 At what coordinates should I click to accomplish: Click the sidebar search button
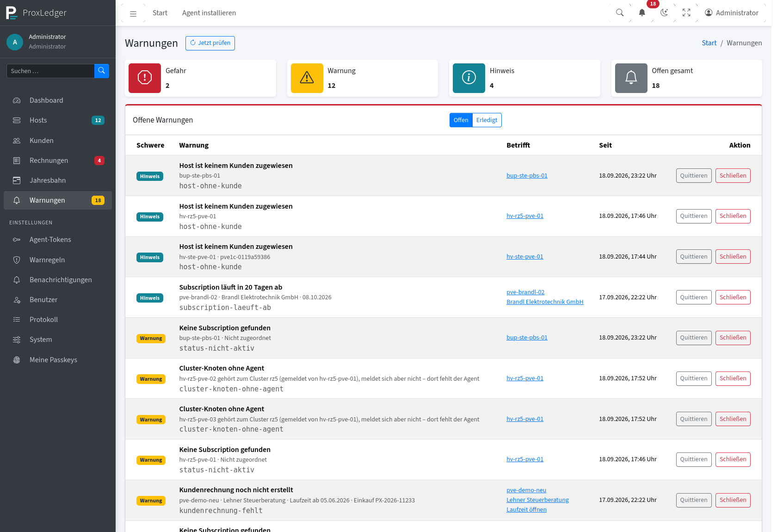tap(102, 71)
